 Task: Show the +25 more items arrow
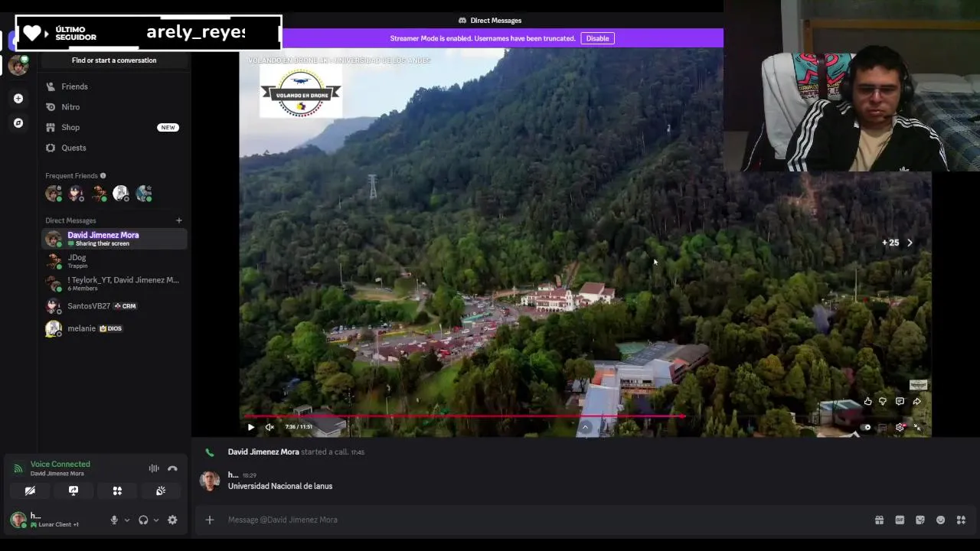[910, 243]
